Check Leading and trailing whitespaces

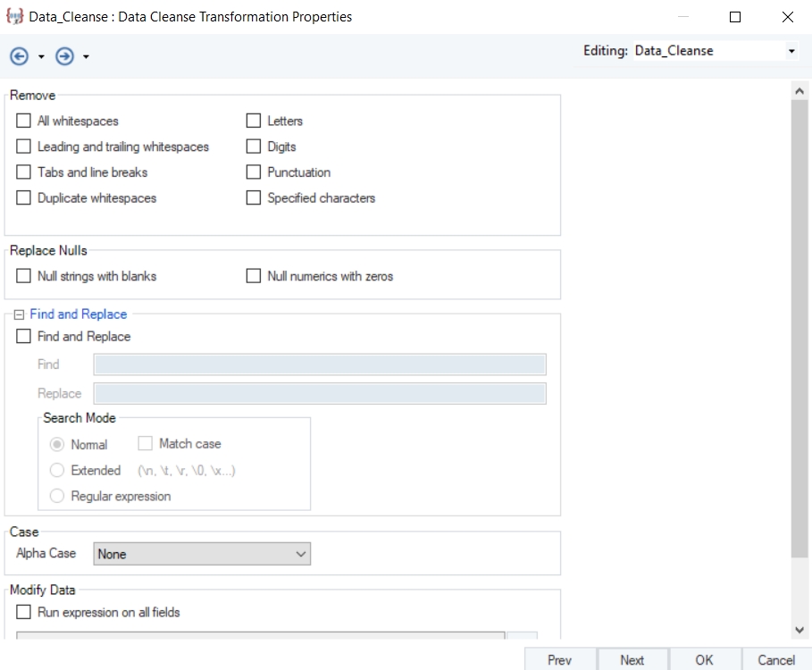click(24, 147)
